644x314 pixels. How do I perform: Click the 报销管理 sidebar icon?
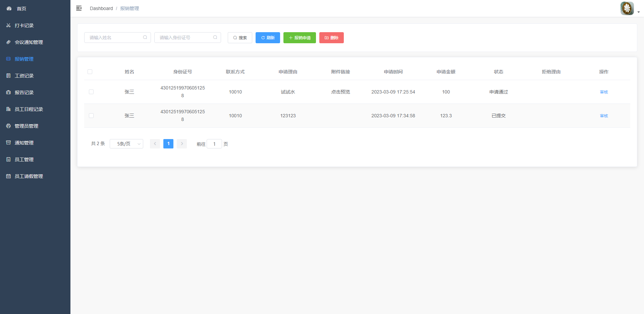8,59
